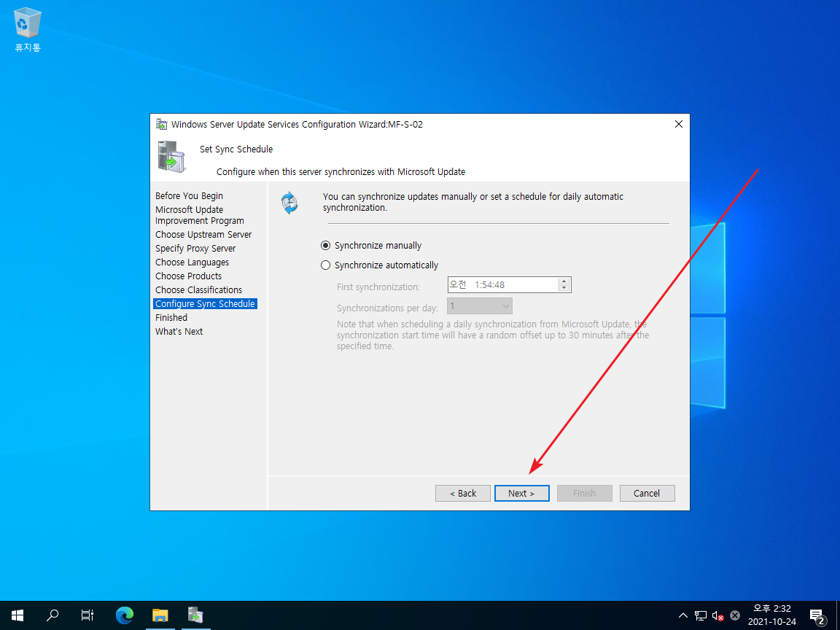This screenshot has height=630, width=840.
Task: Open Task View on the taskbar
Action: 87,615
